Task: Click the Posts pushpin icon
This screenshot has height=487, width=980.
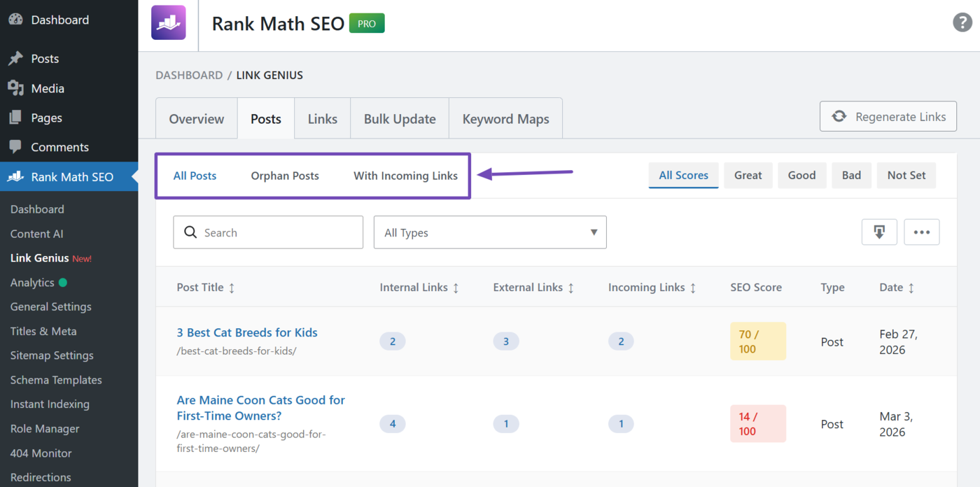Action: pyautogui.click(x=15, y=59)
